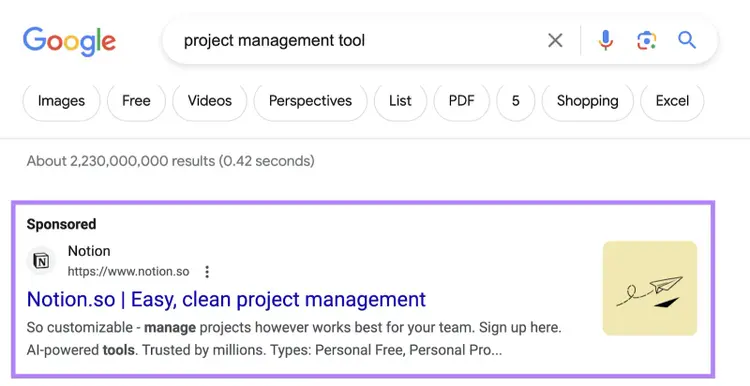Screen dimensions: 750x386
Task: Open the three-dot menu beside notion.so URL
Action: coord(207,272)
